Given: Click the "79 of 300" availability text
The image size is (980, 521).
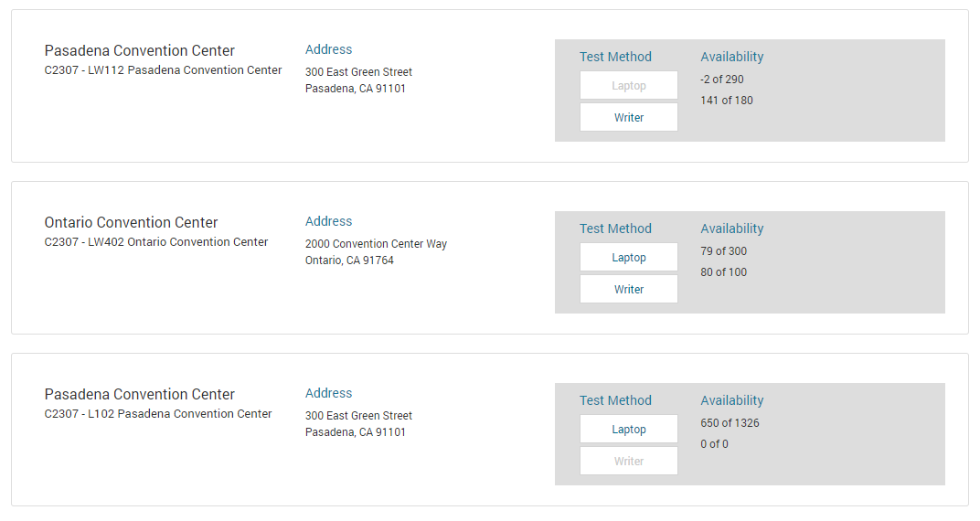Looking at the screenshot, I should (x=724, y=251).
